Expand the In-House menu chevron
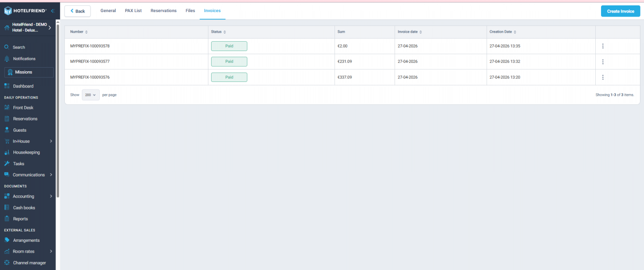Viewport: 644px width, 270px height. (51, 141)
